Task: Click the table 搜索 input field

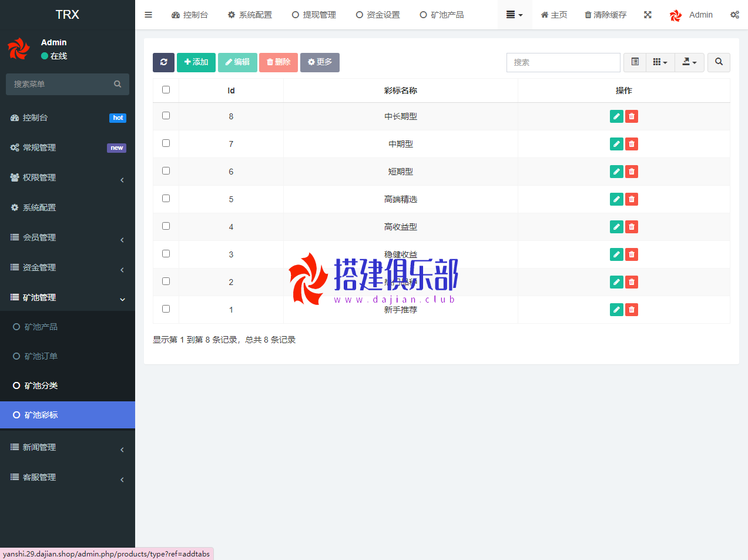Action: pyautogui.click(x=563, y=62)
